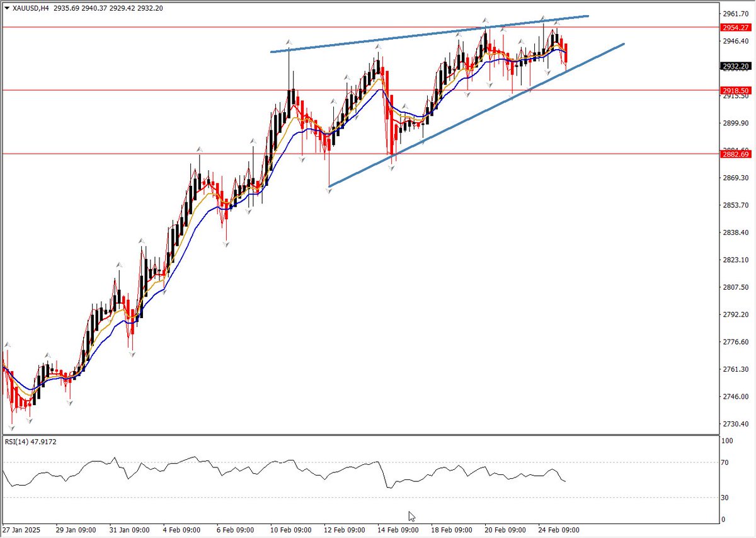Click the RSI scale value 100
The height and width of the screenshot is (538, 756).
(728, 441)
